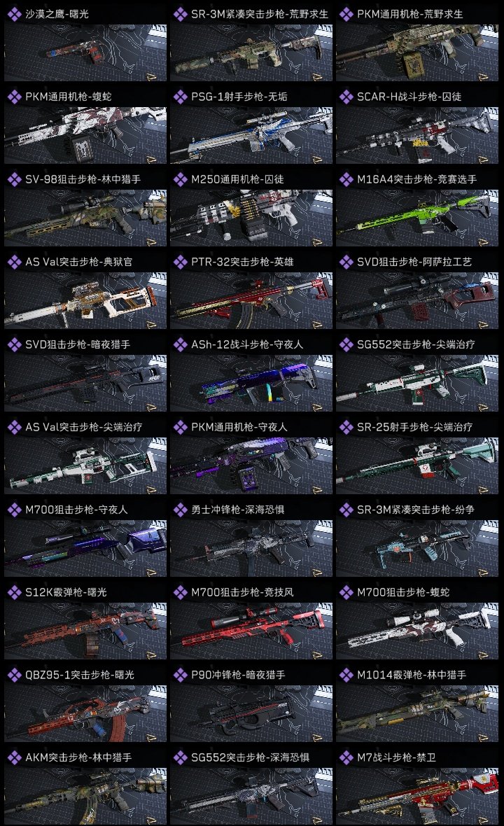Screen dimensions: 504x826
Task: Select the QBZ95-1突击步枪-曙光 weapon image
Action: pos(85,713)
